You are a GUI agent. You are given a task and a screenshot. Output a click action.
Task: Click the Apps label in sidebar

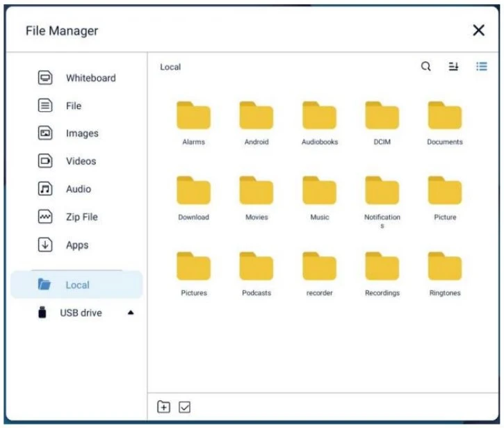[x=77, y=245]
